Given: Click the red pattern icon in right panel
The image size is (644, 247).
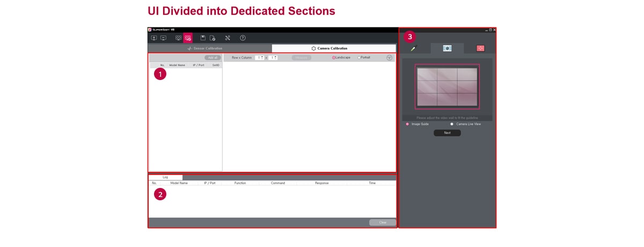Looking at the screenshot, I should coord(480,48).
